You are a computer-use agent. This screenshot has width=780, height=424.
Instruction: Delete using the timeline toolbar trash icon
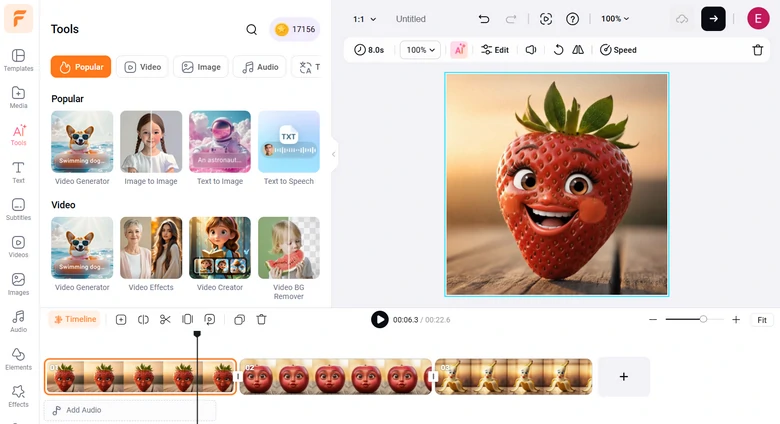[x=261, y=319]
